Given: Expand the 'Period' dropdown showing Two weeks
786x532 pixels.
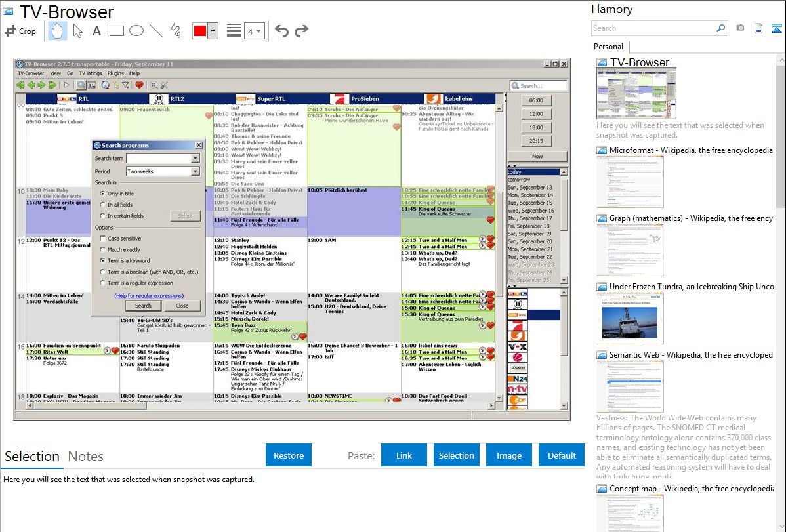Looking at the screenshot, I should click(195, 171).
